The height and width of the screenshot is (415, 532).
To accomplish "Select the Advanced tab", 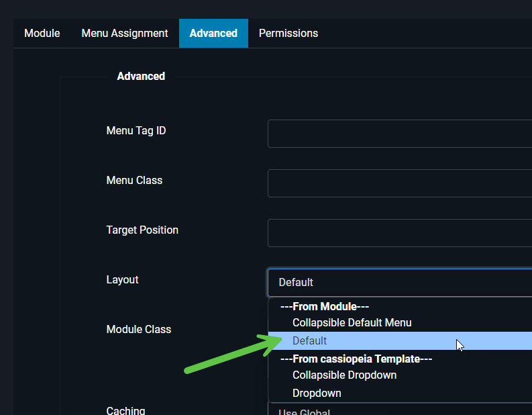I will pyautogui.click(x=213, y=33).
